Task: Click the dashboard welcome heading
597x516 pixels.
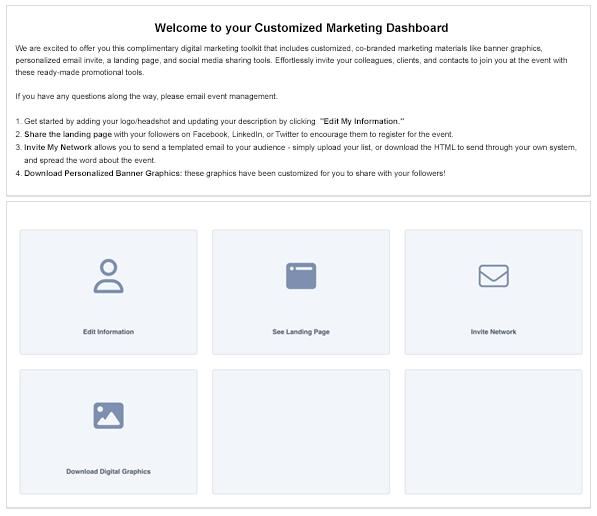Action: [x=301, y=28]
